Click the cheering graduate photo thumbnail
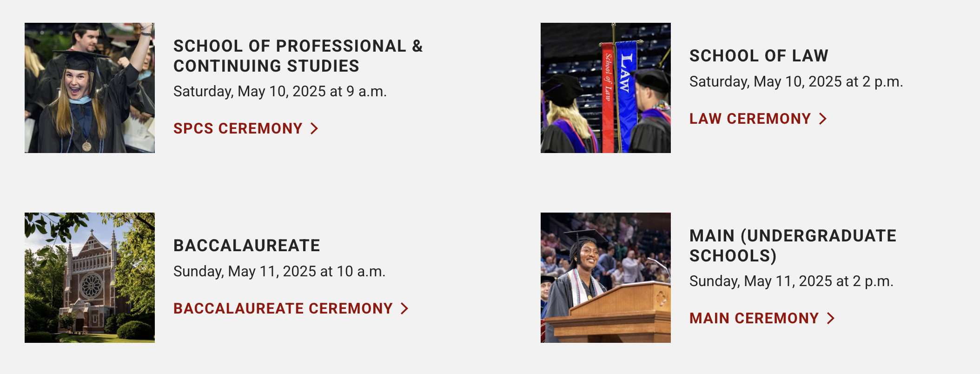This screenshot has height=374, width=980. click(x=90, y=88)
